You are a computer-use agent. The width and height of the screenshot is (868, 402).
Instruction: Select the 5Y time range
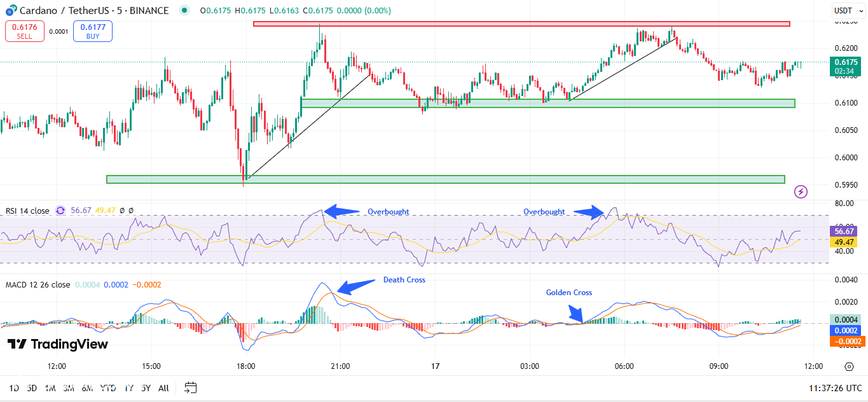coord(146,387)
